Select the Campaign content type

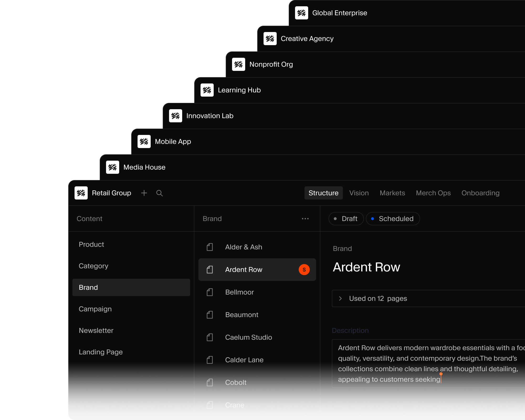click(95, 309)
